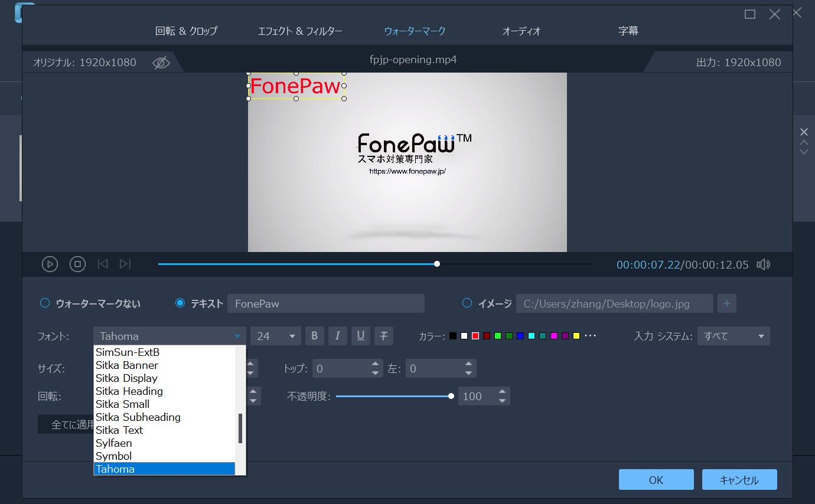Switch to '字幕' tab
The width and height of the screenshot is (815, 504).
pos(628,31)
